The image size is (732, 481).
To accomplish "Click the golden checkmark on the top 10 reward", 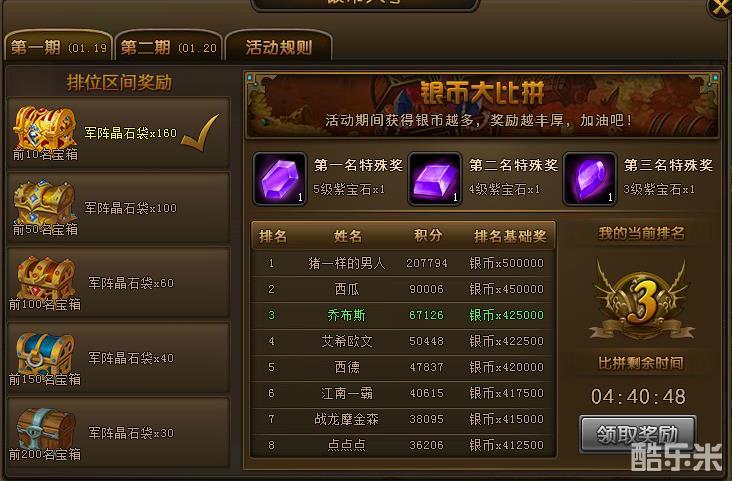I will 200,133.
